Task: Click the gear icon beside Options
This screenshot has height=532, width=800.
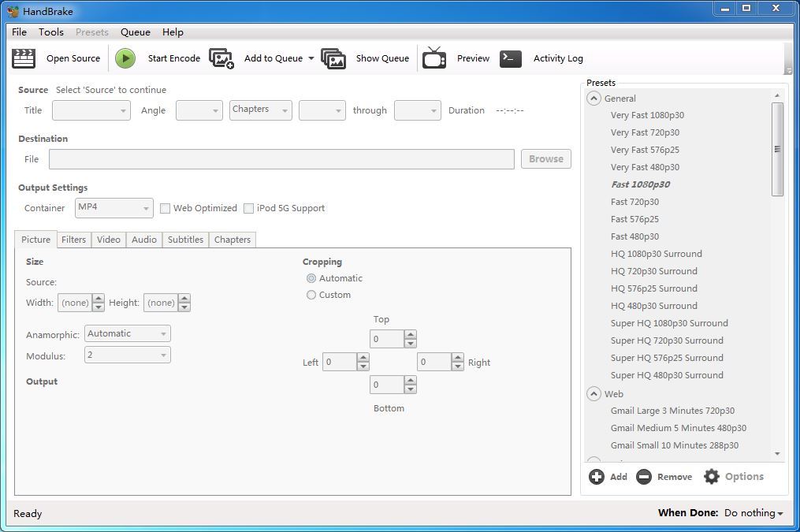Action: (711, 476)
